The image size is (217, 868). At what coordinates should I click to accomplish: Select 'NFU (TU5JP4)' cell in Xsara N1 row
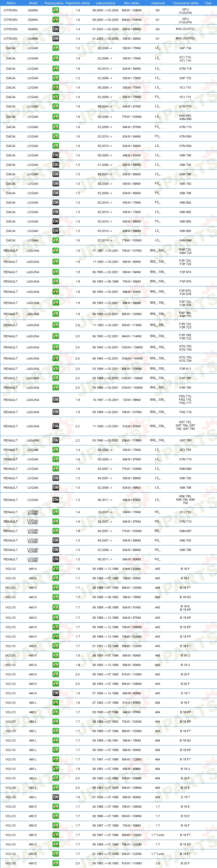coord(185,21)
